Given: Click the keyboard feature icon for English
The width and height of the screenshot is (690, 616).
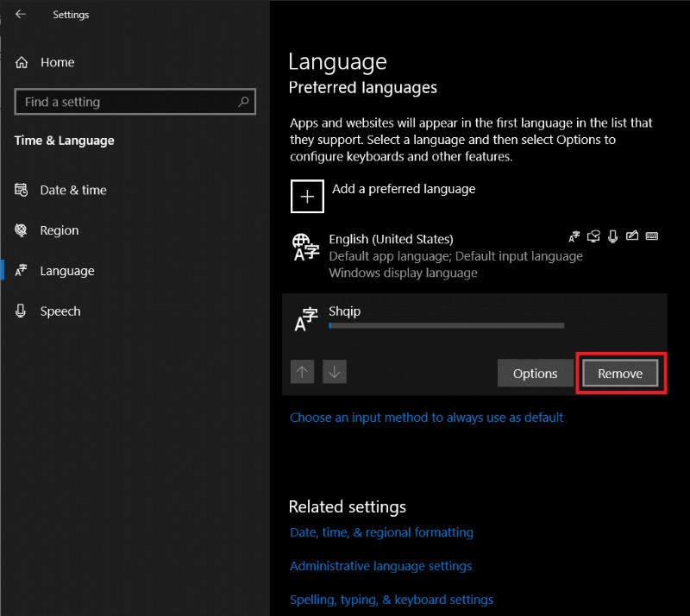Looking at the screenshot, I should pyautogui.click(x=652, y=236).
